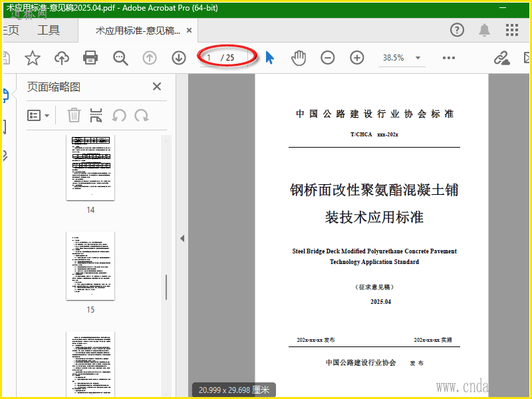Print the document with the printer icon
Screen dimensions: 532x399
90,58
